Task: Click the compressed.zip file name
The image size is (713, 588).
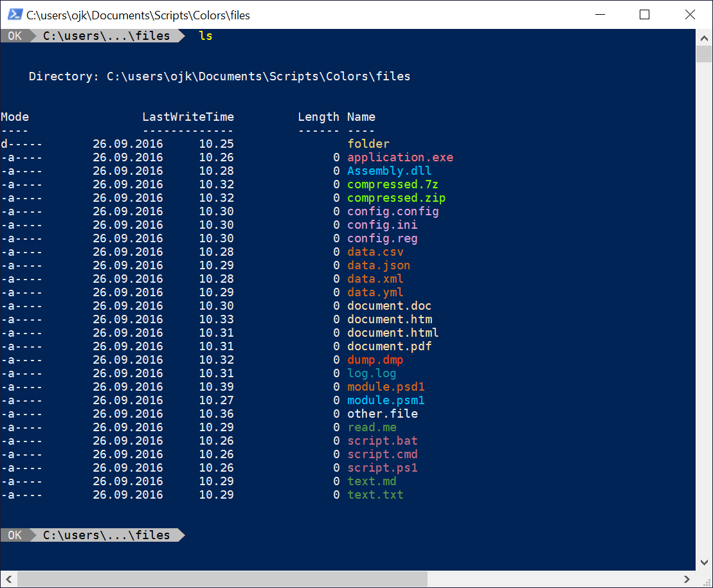Action: point(397,198)
